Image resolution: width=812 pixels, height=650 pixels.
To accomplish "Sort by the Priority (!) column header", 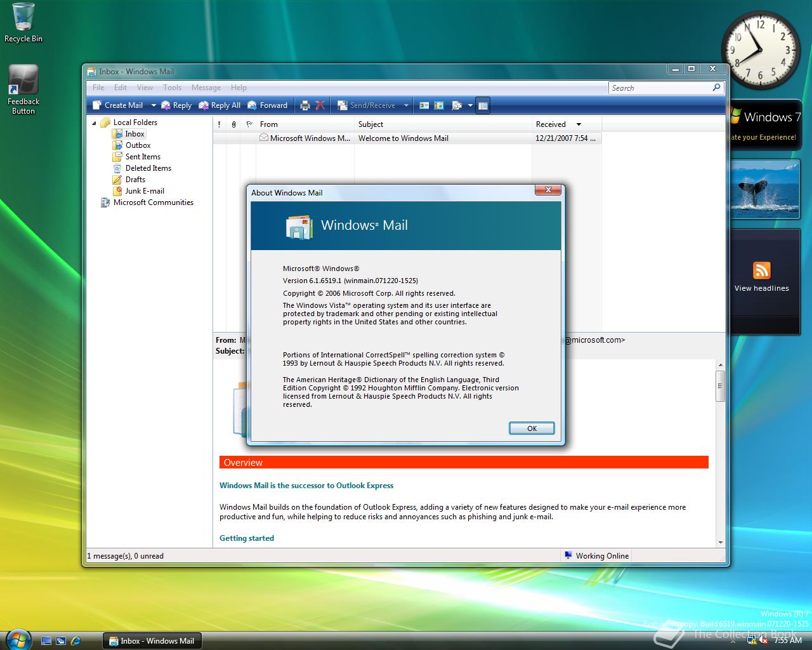I will pyautogui.click(x=219, y=124).
